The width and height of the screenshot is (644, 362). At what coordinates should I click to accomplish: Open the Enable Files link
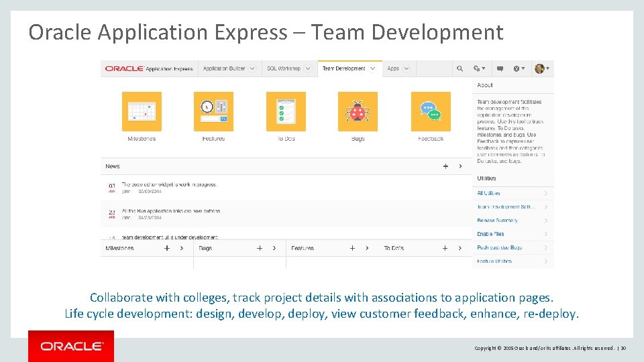coord(490,234)
